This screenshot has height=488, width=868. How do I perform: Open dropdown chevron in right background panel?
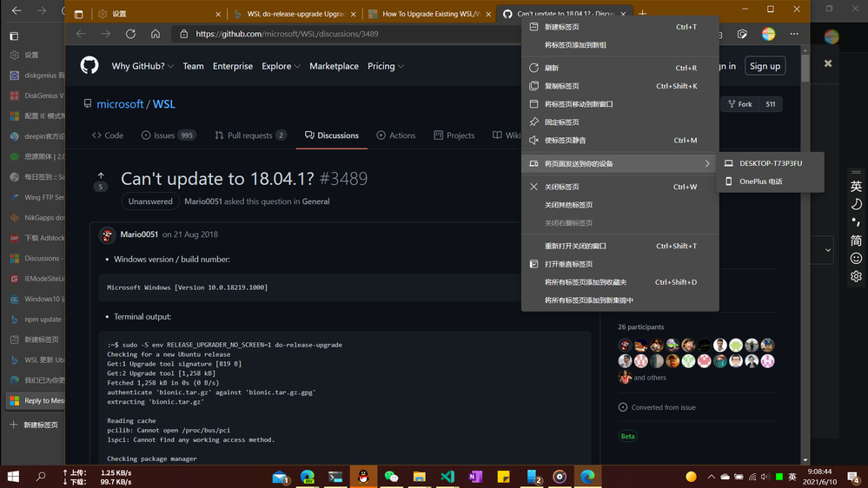pyautogui.click(x=827, y=250)
